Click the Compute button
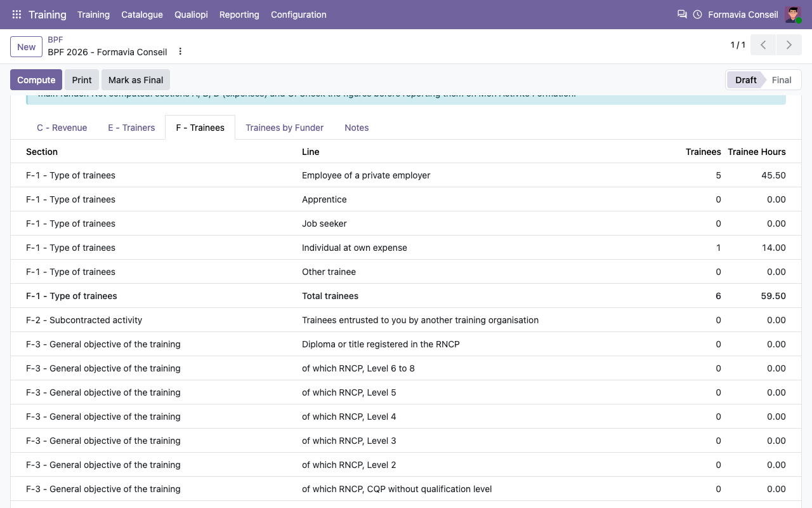The width and height of the screenshot is (812, 508). pyautogui.click(x=36, y=80)
